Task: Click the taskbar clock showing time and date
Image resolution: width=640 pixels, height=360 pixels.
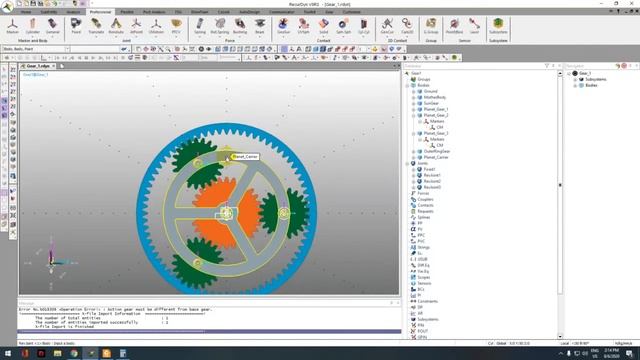Action: click(611, 353)
